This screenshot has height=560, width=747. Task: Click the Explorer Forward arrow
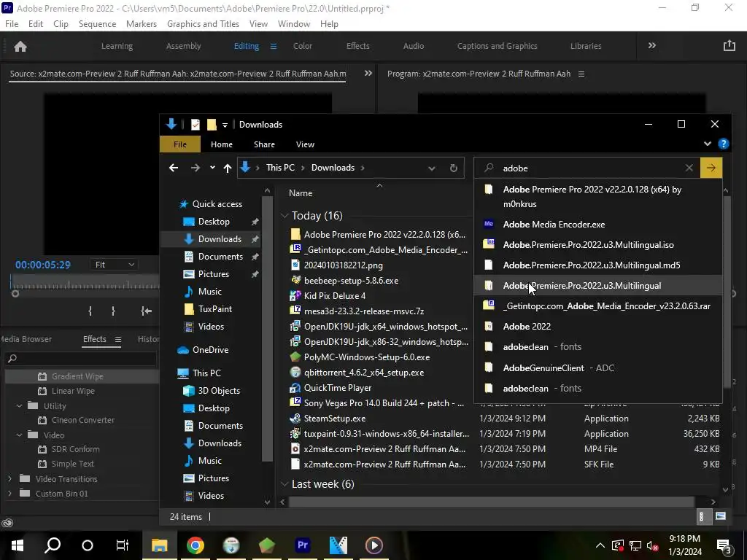tap(196, 168)
